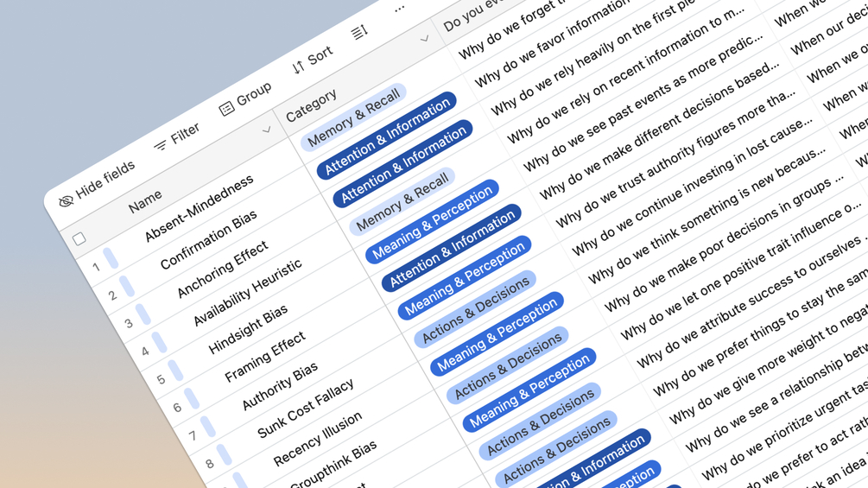Select the Sunk Cost Fallacy record name
Viewport: 868px width, 488px height.
[306, 409]
